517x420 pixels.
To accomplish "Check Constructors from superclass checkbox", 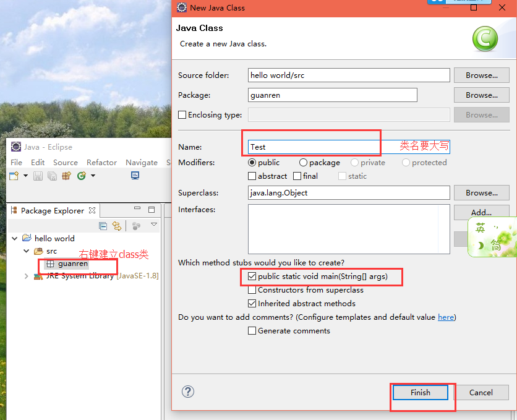I will tap(252, 289).
